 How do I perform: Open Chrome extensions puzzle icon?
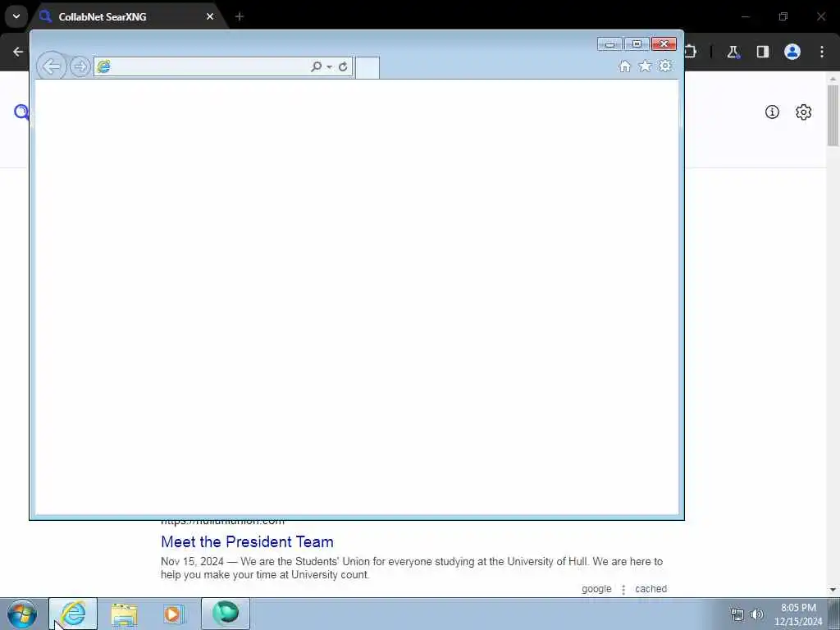(691, 52)
